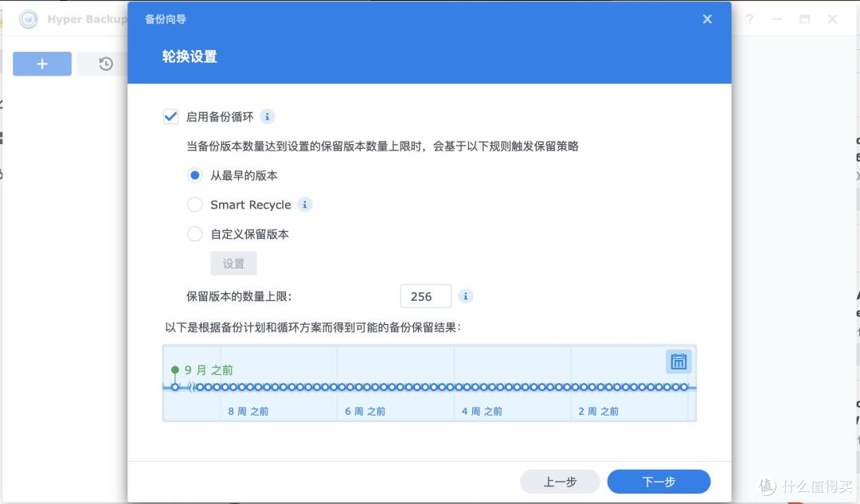Click the add backup task plus button

[x=42, y=64]
